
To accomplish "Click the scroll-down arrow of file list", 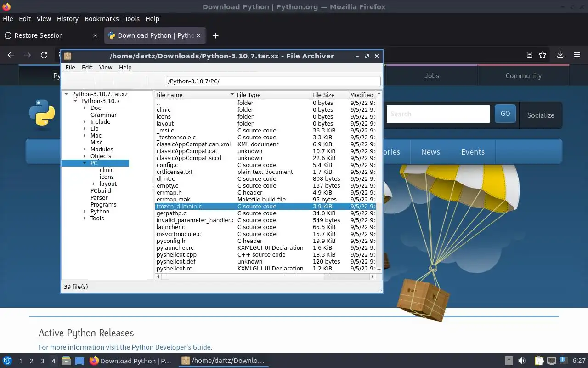I will point(379,270).
